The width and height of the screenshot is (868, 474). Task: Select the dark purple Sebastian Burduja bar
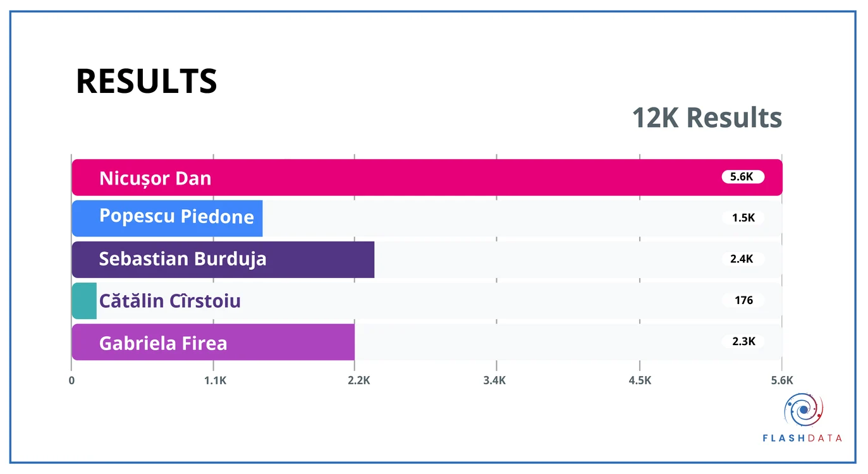tap(223, 260)
